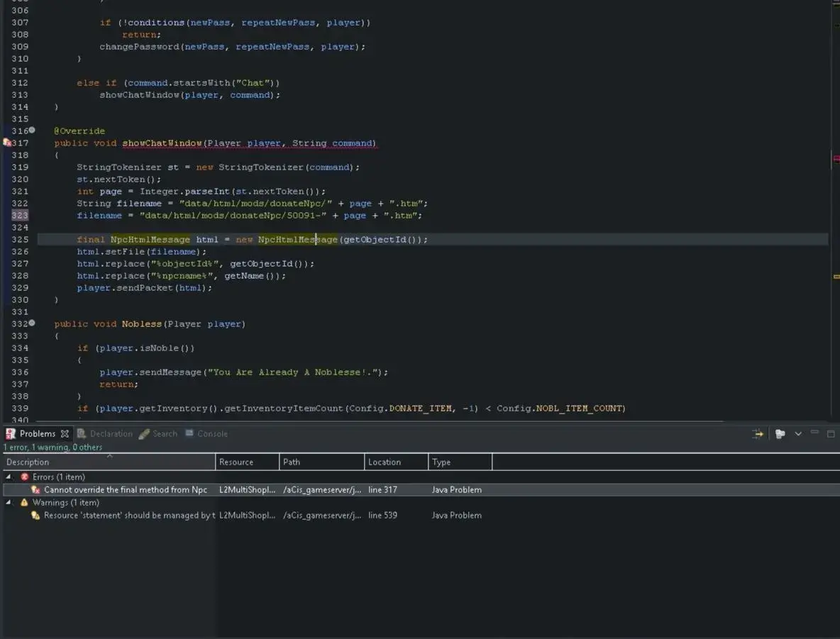840x639 pixels.
Task: Maximize the Problems panel
Action: (831, 434)
